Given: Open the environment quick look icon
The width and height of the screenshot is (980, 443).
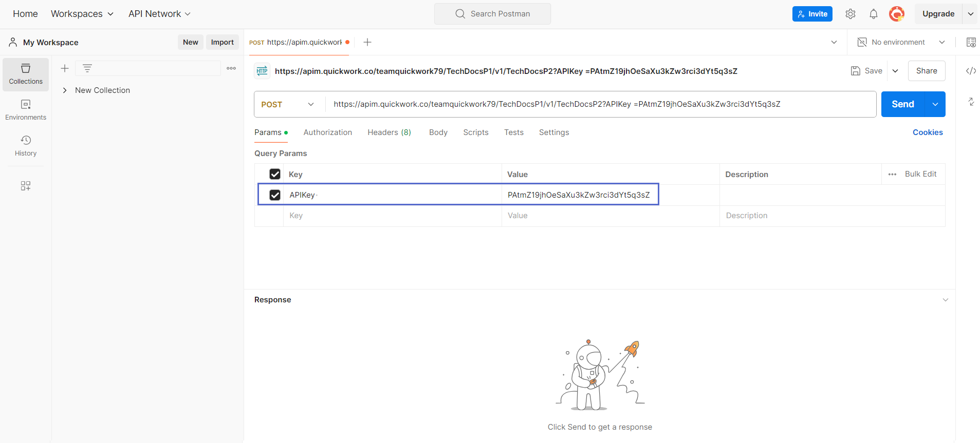Looking at the screenshot, I should click(971, 42).
